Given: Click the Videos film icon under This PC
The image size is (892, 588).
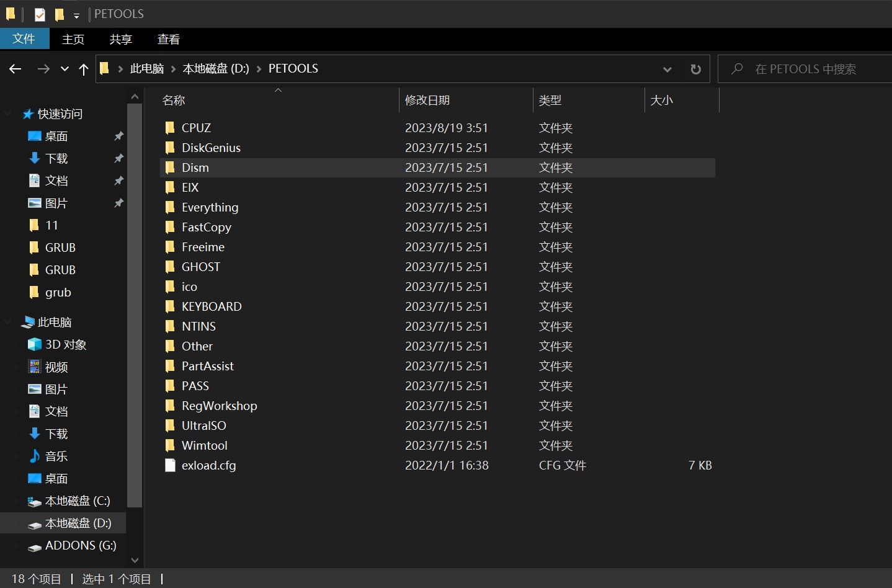Looking at the screenshot, I should tap(35, 367).
